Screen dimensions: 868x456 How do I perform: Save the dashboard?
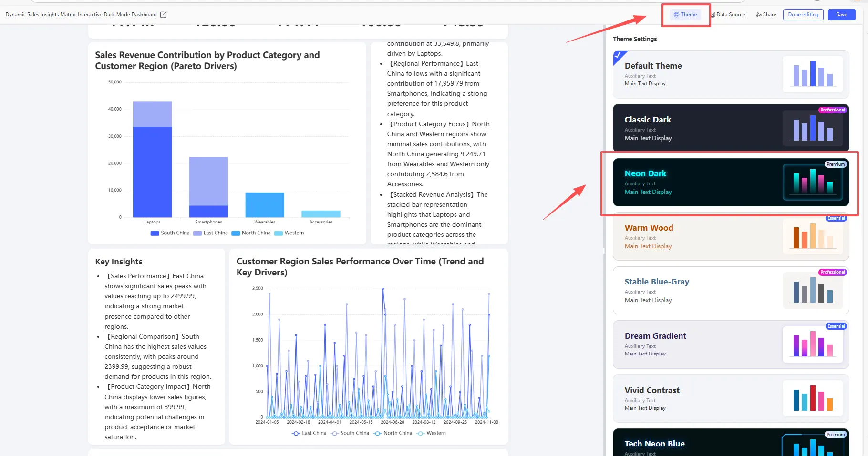(841, 14)
